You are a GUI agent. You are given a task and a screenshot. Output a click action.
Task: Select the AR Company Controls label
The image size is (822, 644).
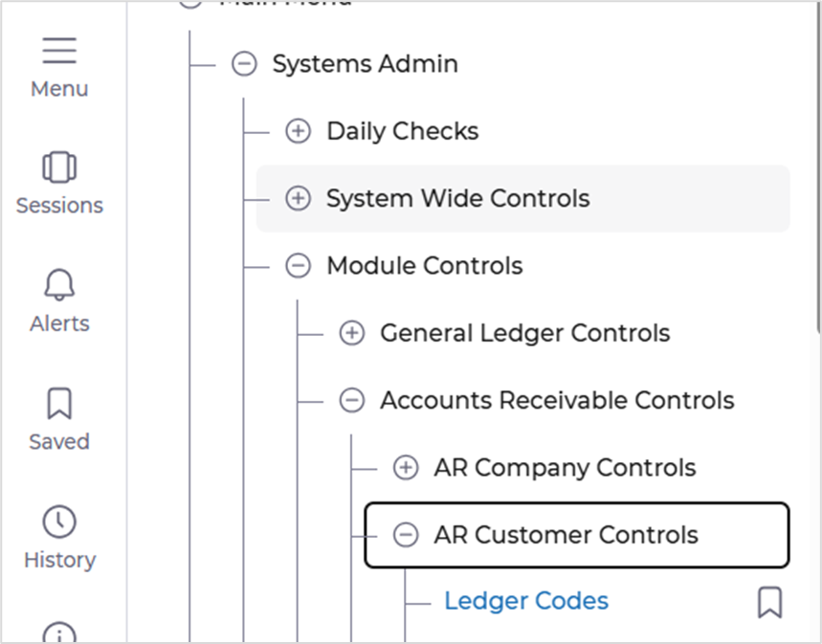[x=565, y=468]
